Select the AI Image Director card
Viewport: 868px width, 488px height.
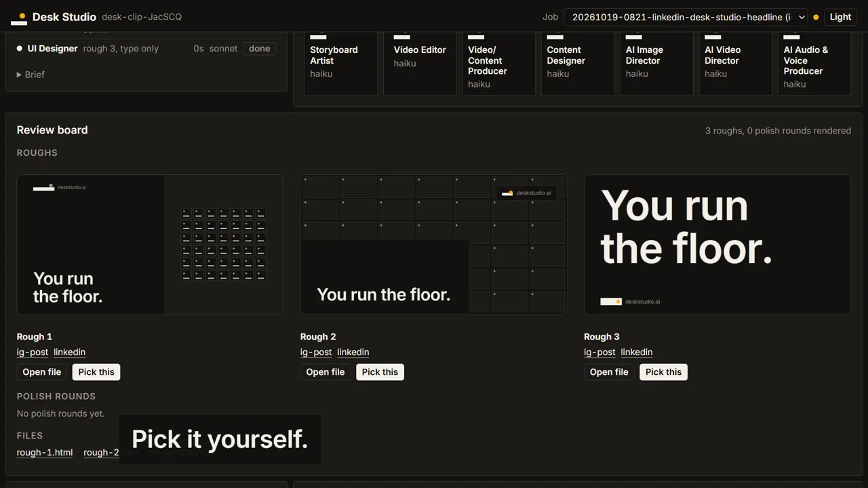656,63
